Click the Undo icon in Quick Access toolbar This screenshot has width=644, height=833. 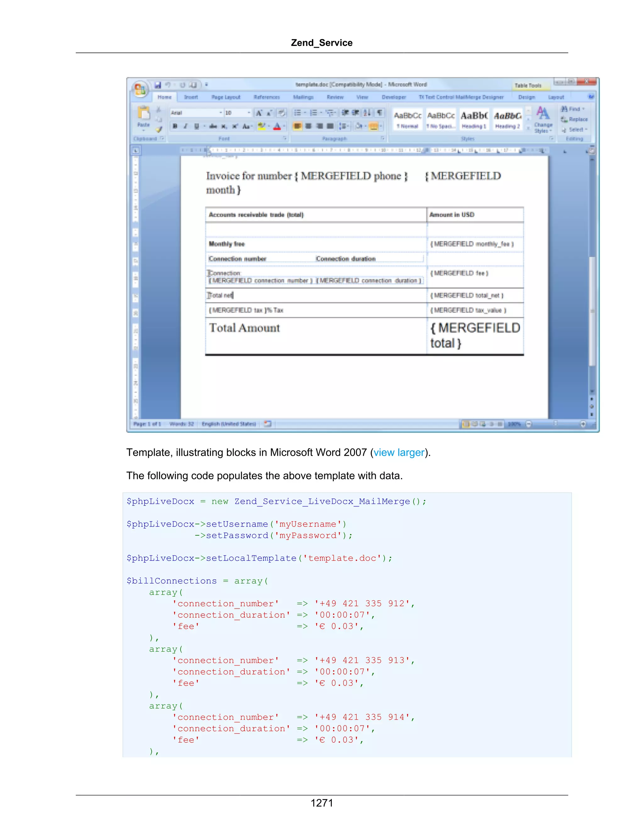point(168,85)
